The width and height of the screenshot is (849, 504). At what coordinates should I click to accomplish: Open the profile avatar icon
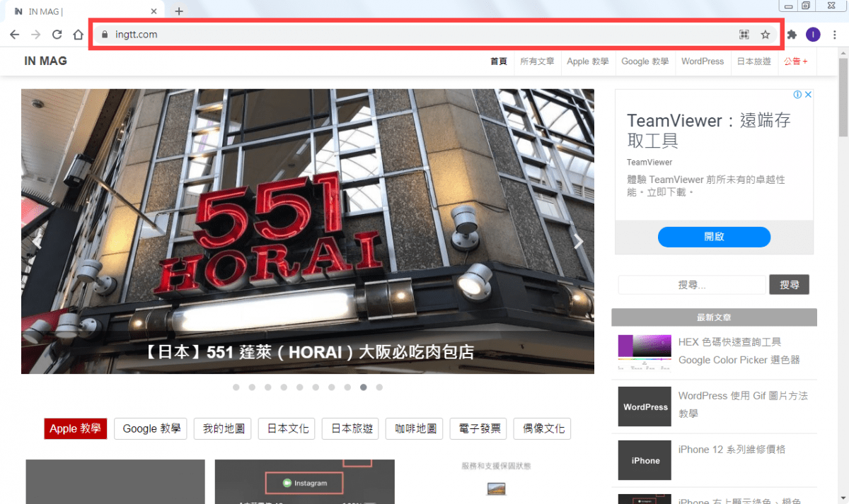813,35
